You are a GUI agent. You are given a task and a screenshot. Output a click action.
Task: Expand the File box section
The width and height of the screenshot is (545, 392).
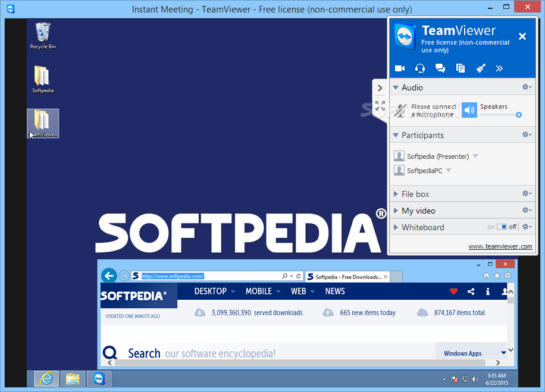396,194
